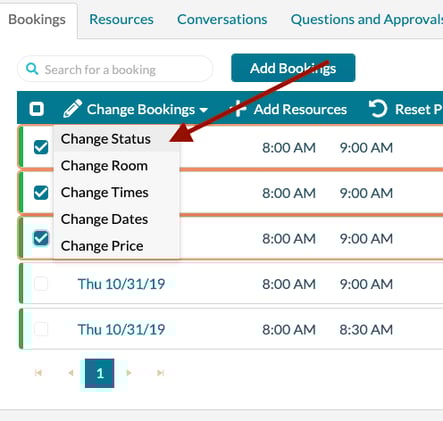Uncheck the second booking row checkbox
This screenshot has height=421, width=443.
pos(41,193)
